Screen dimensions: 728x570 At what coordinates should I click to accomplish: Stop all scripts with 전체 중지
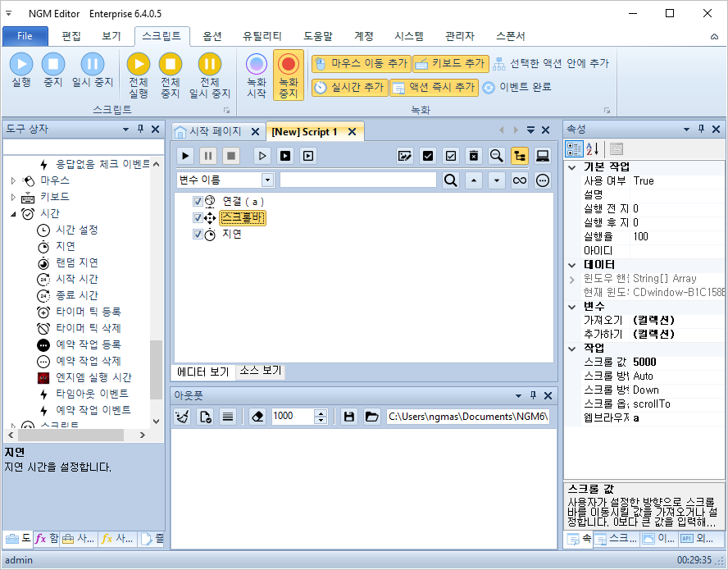coord(171,75)
